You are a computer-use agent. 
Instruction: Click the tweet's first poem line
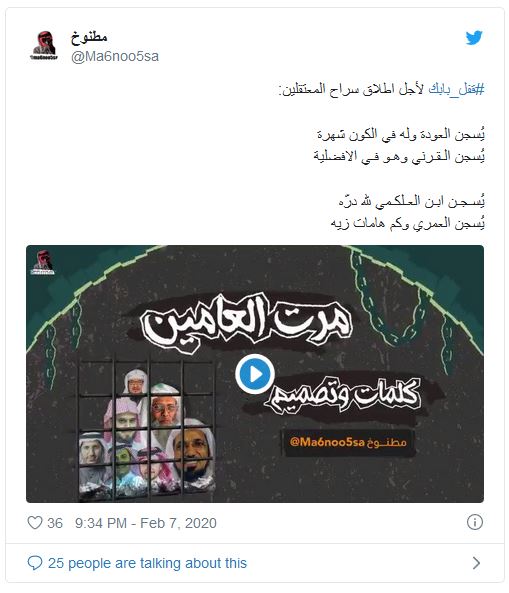click(401, 135)
